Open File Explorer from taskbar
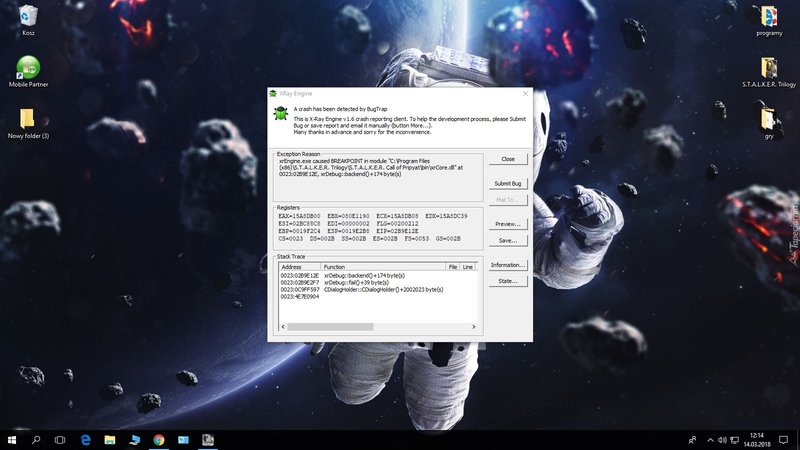The height and width of the screenshot is (450, 800). pyautogui.click(x=110, y=440)
